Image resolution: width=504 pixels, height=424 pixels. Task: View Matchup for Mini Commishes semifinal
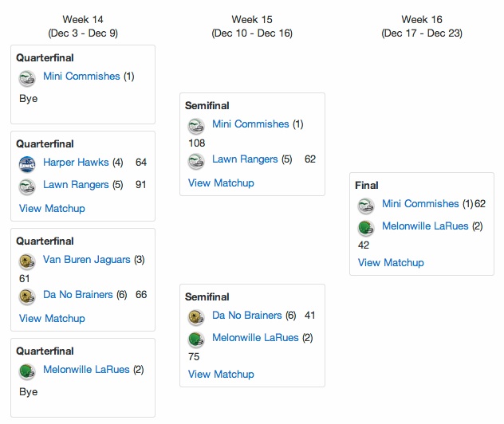pyautogui.click(x=221, y=183)
